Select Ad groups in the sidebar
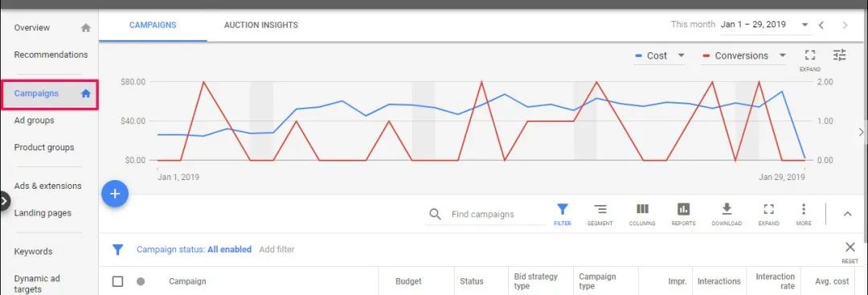This screenshot has height=295, width=868. 34,120
